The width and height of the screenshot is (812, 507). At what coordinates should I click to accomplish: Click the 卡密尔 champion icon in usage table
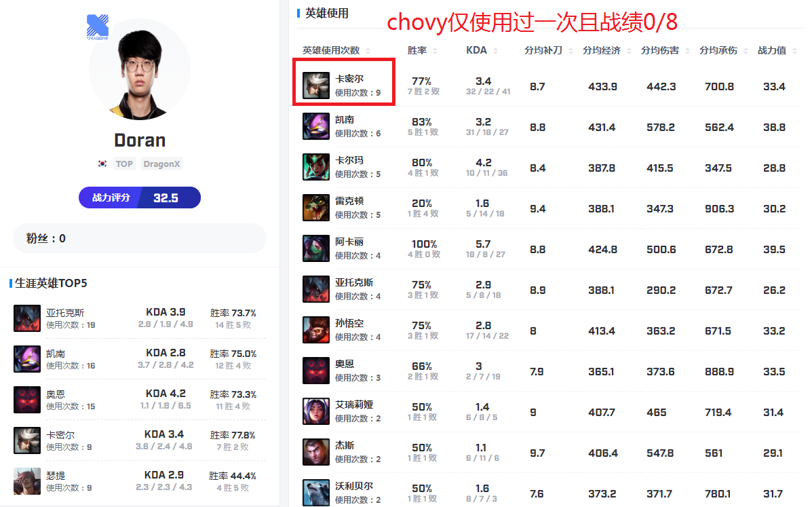(316, 86)
